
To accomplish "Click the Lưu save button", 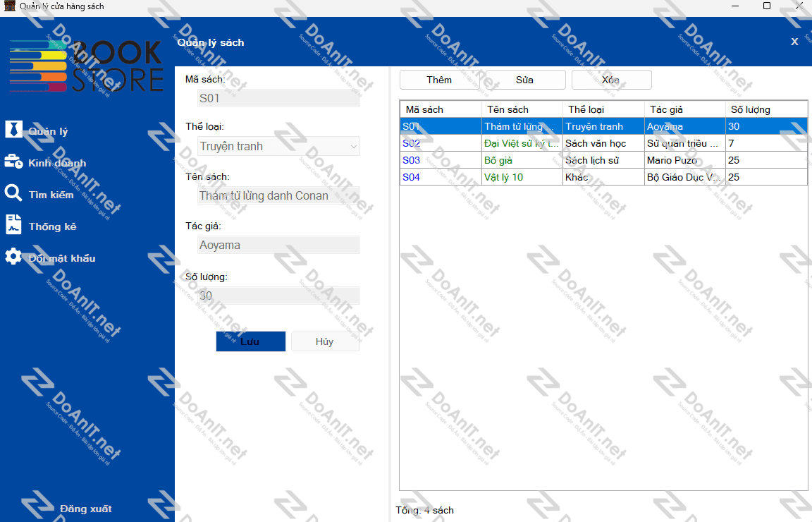I will coord(251,341).
